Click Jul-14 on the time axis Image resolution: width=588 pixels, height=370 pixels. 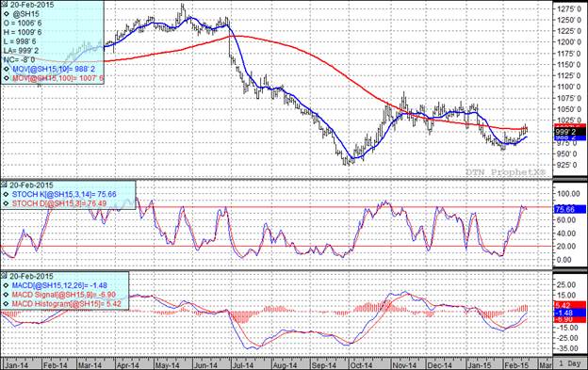(242, 364)
